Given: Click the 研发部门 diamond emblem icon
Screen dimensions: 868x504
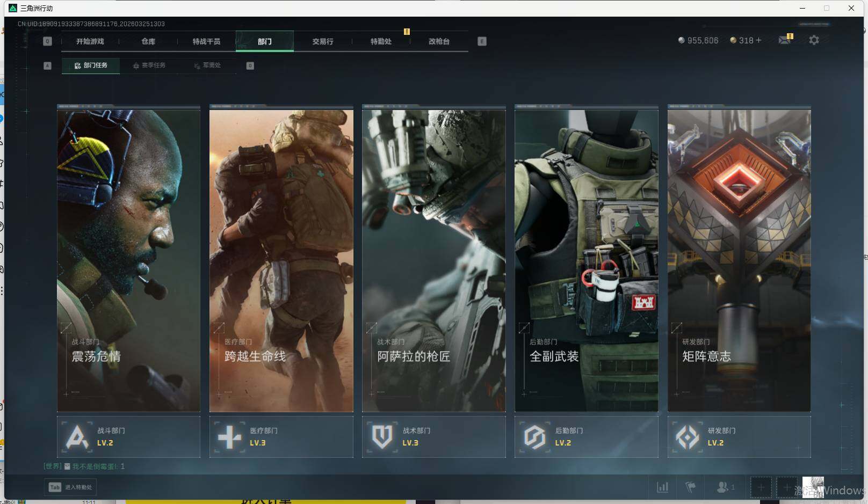Looking at the screenshot, I should coord(687,437).
